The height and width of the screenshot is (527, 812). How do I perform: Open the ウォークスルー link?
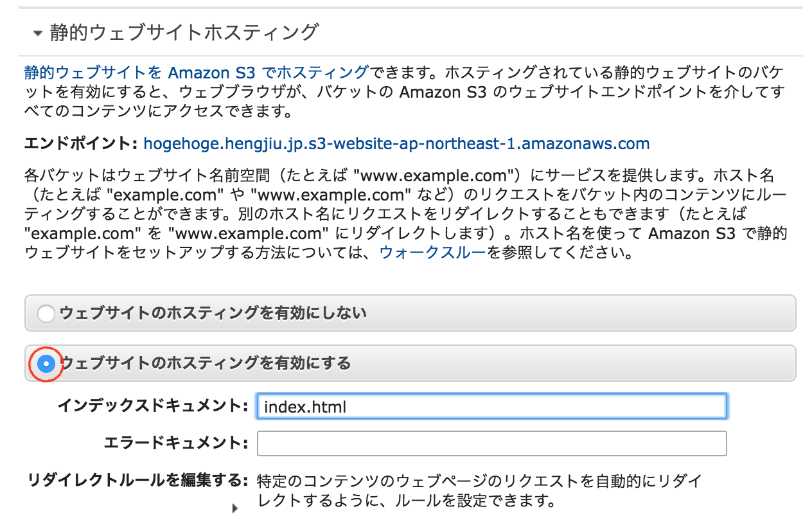[432, 253]
